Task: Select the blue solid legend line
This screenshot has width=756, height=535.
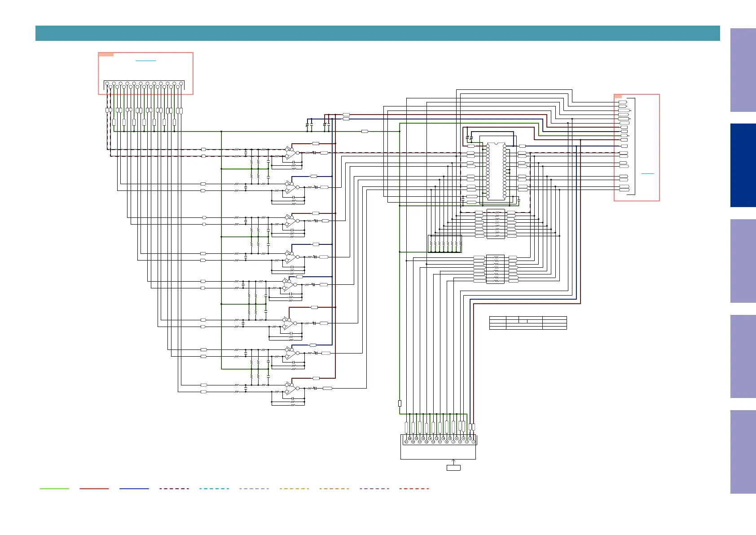Action: 134,488
